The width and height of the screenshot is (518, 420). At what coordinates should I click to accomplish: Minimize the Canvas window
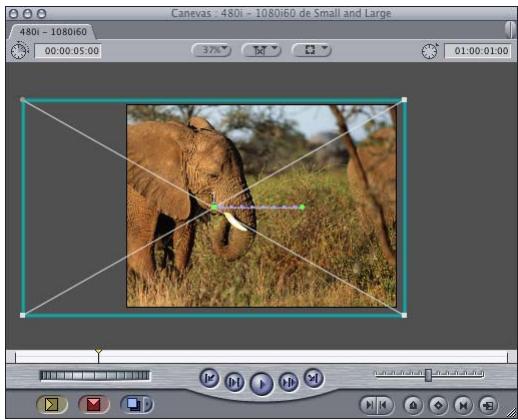28,14
